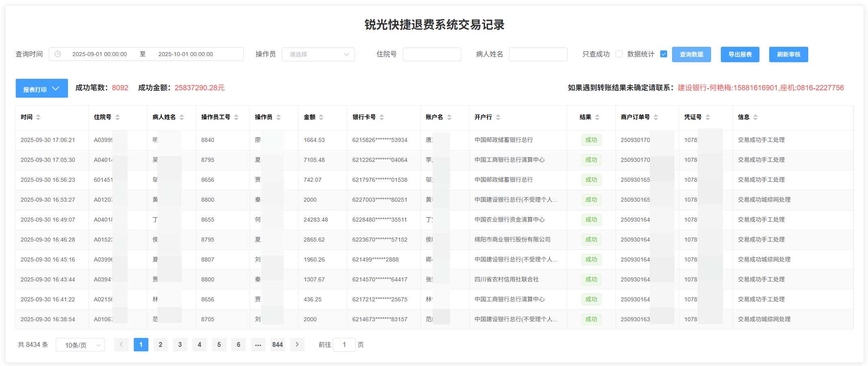Open the 操作员 selection dropdown
Viewport: 868px width, 366px height.
click(318, 54)
